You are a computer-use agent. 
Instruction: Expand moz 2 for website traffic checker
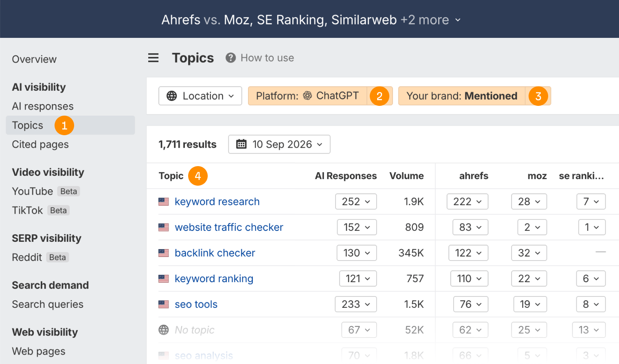click(x=532, y=227)
